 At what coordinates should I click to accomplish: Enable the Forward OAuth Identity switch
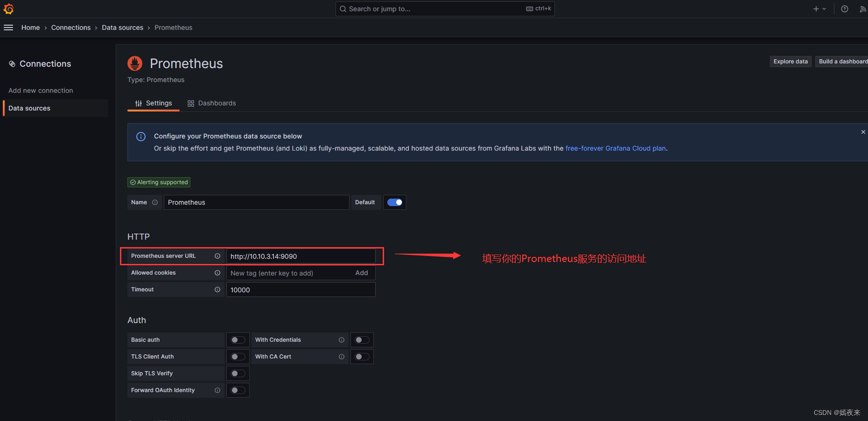click(x=238, y=390)
